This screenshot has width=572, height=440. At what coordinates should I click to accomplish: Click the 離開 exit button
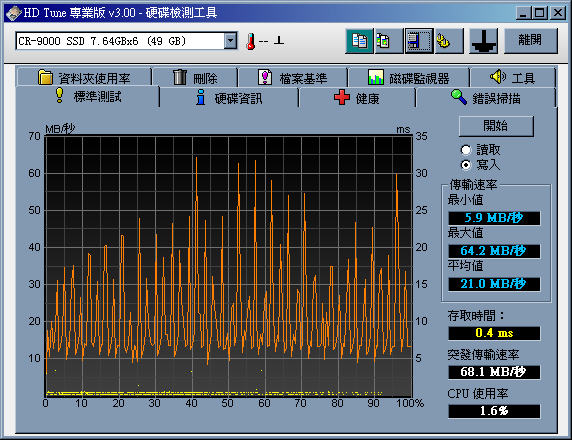(530, 40)
